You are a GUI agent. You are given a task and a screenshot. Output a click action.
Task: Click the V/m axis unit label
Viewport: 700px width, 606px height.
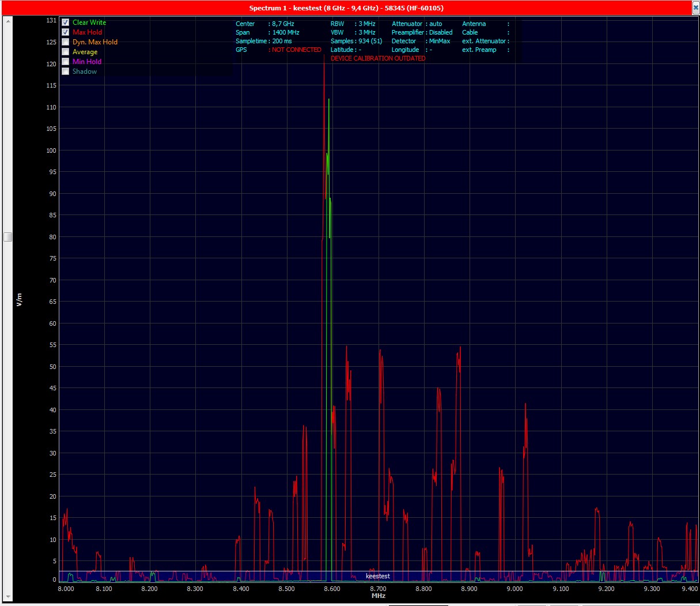click(19, 300)
